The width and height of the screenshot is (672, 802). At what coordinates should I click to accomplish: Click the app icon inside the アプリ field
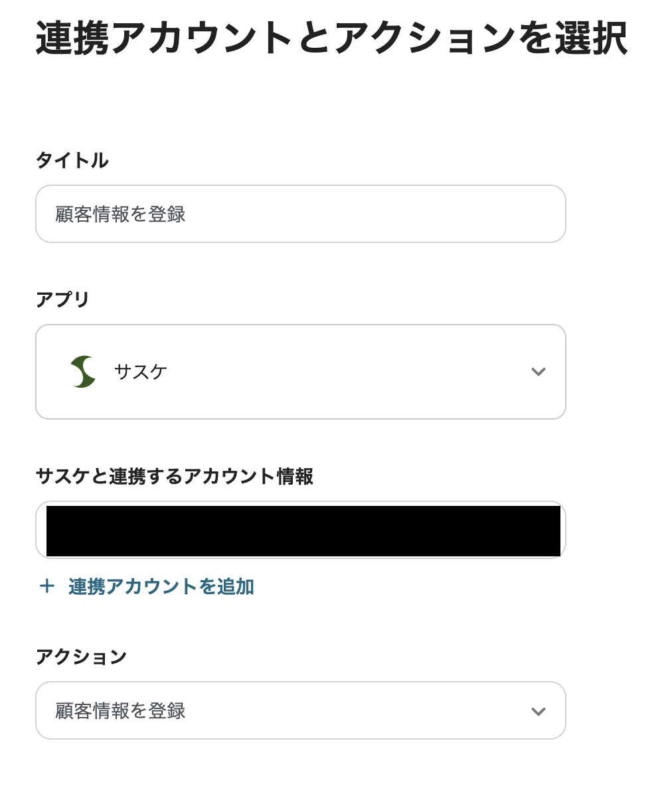tap(81, 372)
